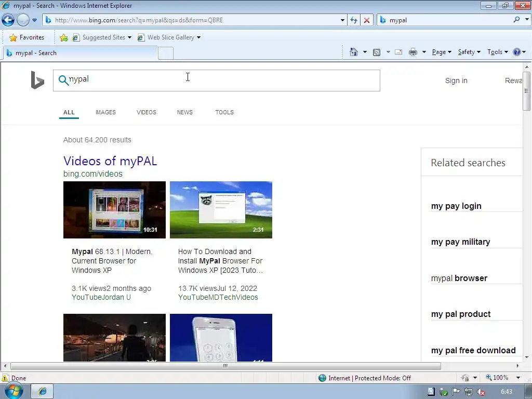Click the Refresh page icon
This screenshot has width=532, height=399.
point(354,20)
